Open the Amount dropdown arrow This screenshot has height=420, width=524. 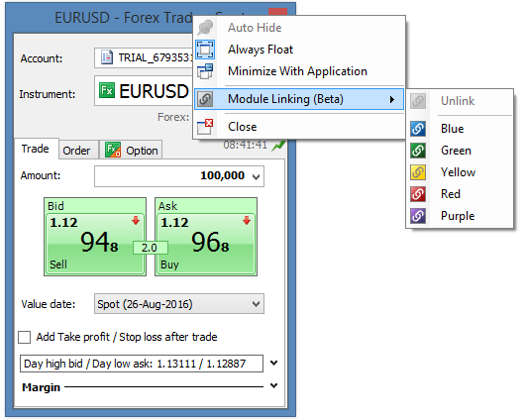coord(256,176)
